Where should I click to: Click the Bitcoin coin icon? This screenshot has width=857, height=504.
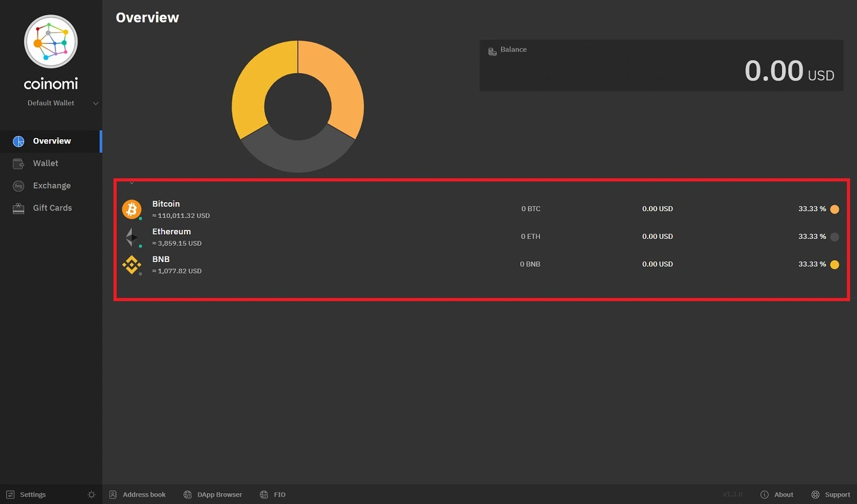pyautogui.click(x=132, y=209)
